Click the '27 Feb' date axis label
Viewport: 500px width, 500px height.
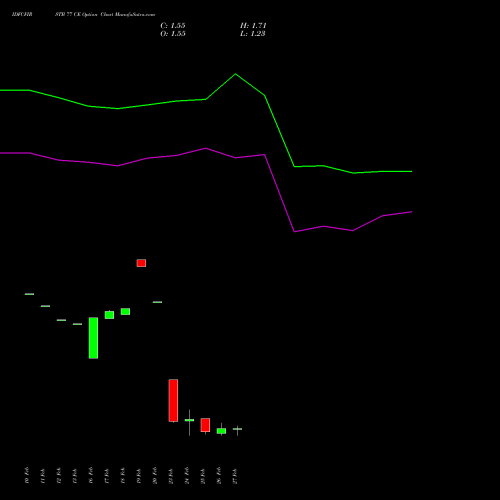(x=235, y=476)
